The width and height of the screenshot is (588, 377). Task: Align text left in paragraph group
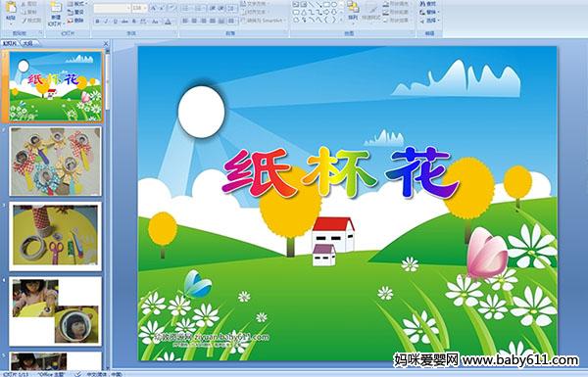click(x=185, y=21)
